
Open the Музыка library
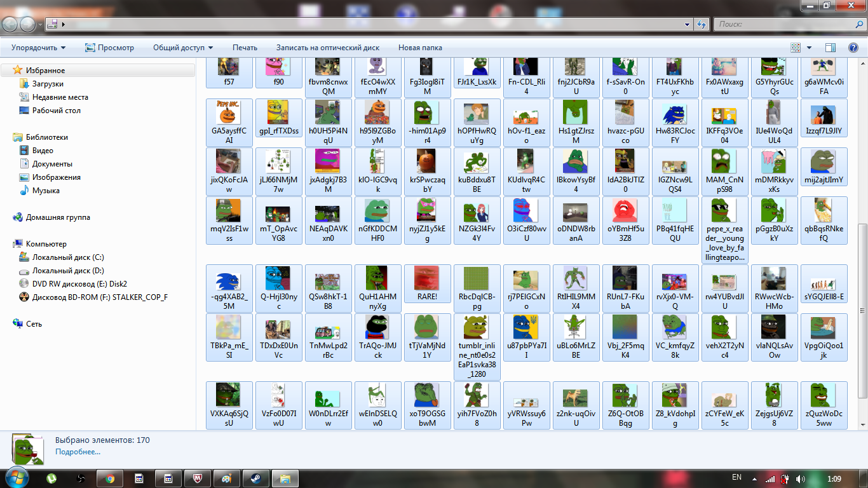(x=46, y=191)
